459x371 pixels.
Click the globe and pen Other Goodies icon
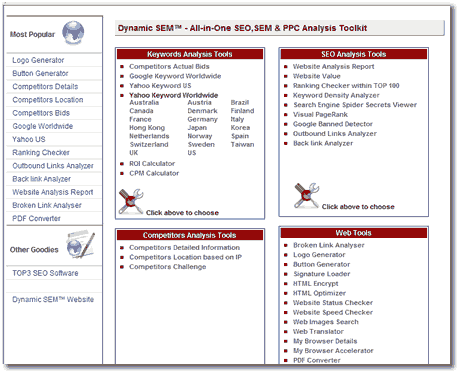click(80, 244)
